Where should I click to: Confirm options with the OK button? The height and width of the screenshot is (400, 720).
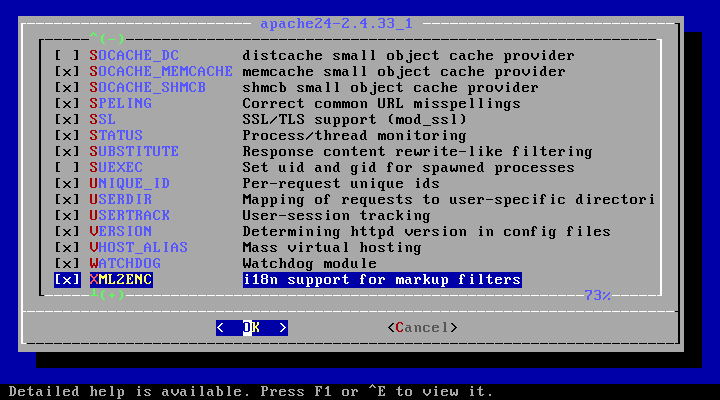coord(252,328)
